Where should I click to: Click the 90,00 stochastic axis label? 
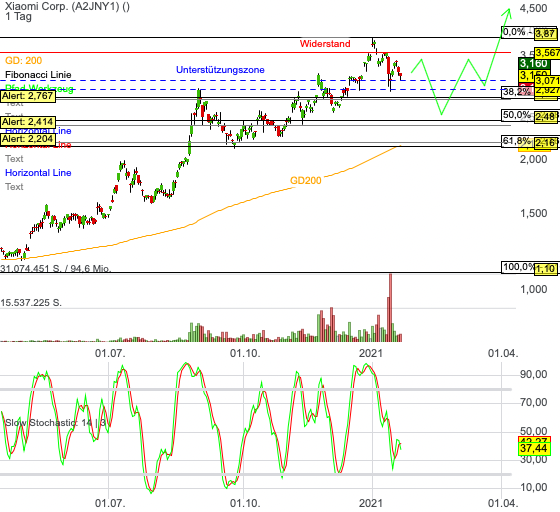(533, 374)
